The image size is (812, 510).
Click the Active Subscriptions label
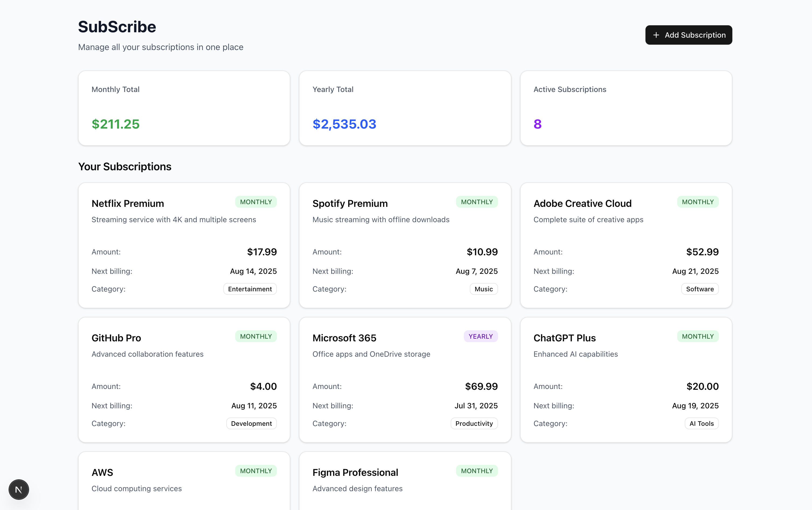pyautogui.click(x=570, y=89)
